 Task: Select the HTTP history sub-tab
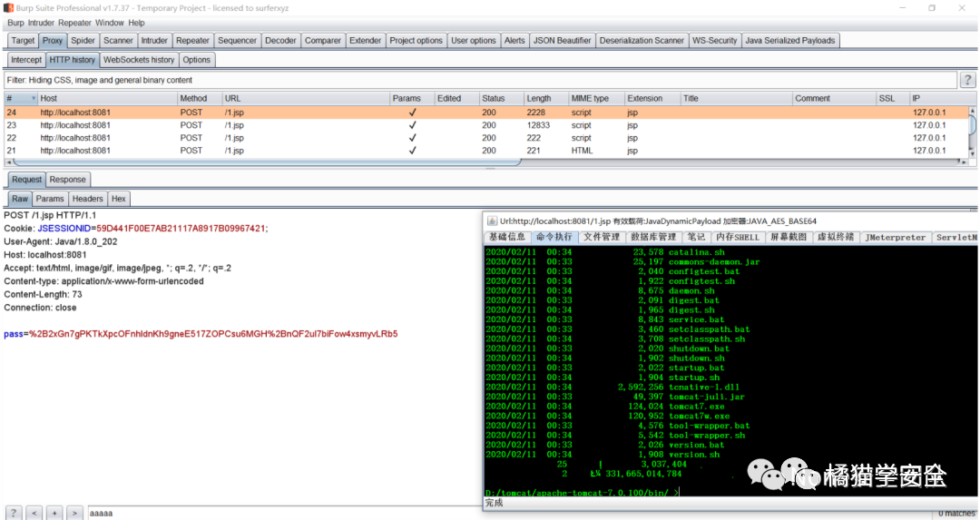tap(72, 60)
